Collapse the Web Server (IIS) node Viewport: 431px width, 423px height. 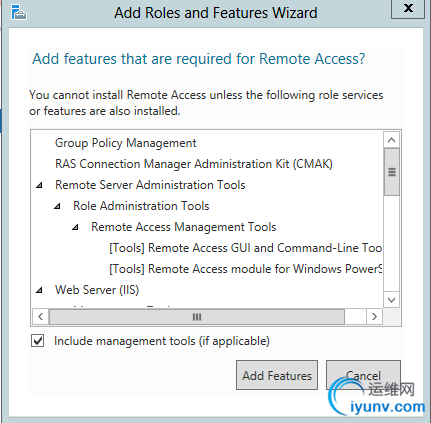pyautogui.click(x=39, y=290)
